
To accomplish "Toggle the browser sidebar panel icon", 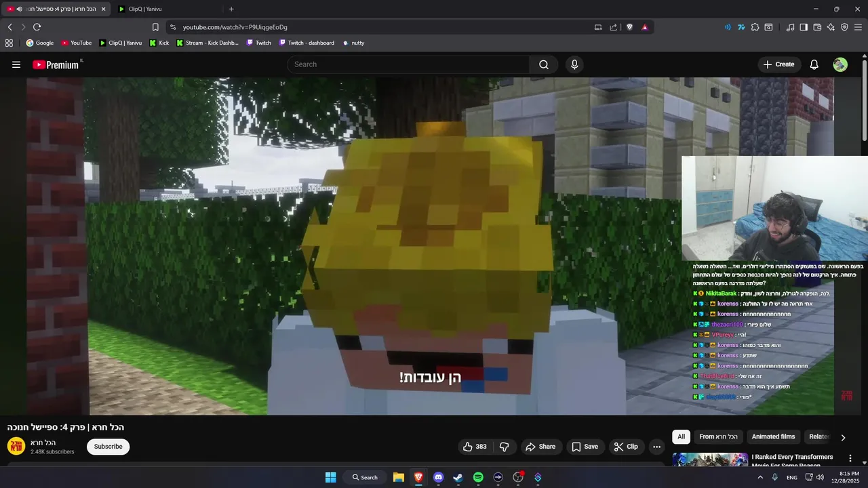I will click(804, 27).
